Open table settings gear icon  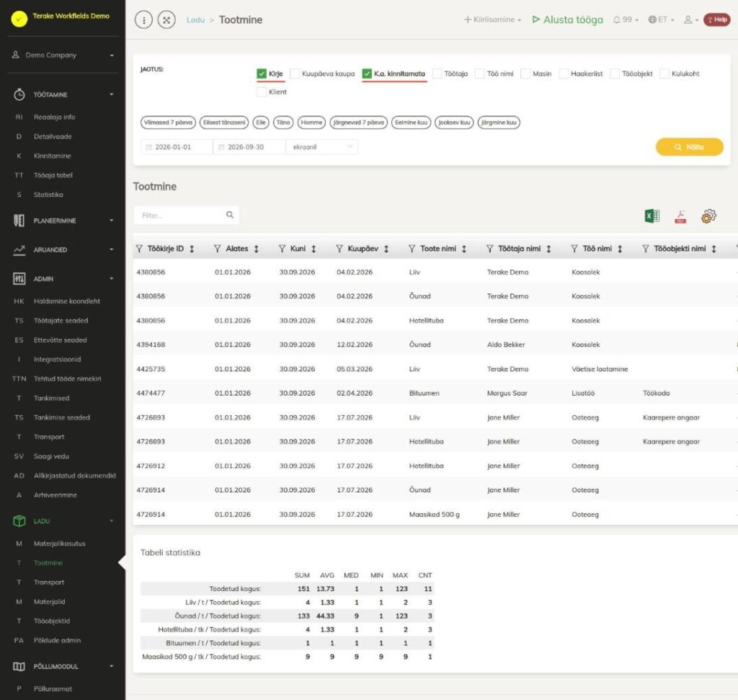click(x=708, y=216)
